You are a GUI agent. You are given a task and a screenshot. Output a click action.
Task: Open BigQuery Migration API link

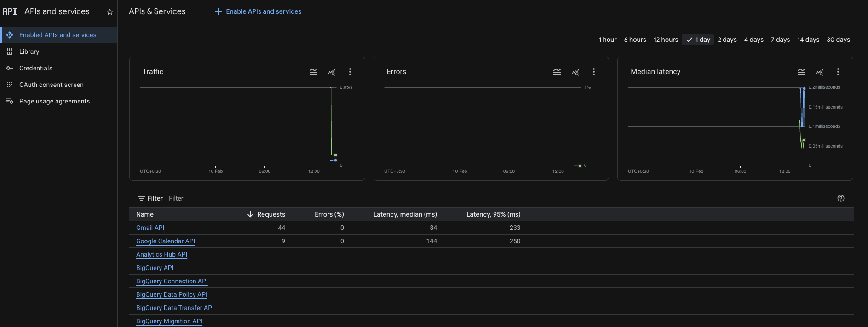(169, 321)
